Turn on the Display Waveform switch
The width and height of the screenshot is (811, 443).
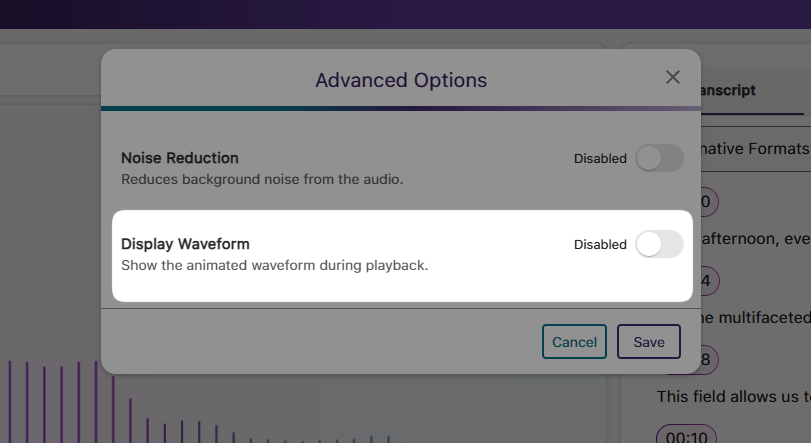(x=659, y=244)
